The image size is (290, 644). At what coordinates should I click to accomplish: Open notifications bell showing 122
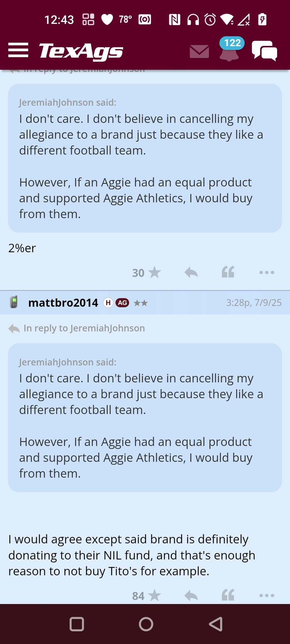(x=230, y=49)
